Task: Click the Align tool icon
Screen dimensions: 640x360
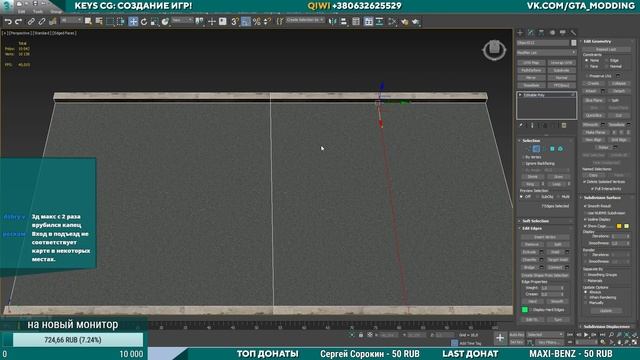Action: point(344,21)
